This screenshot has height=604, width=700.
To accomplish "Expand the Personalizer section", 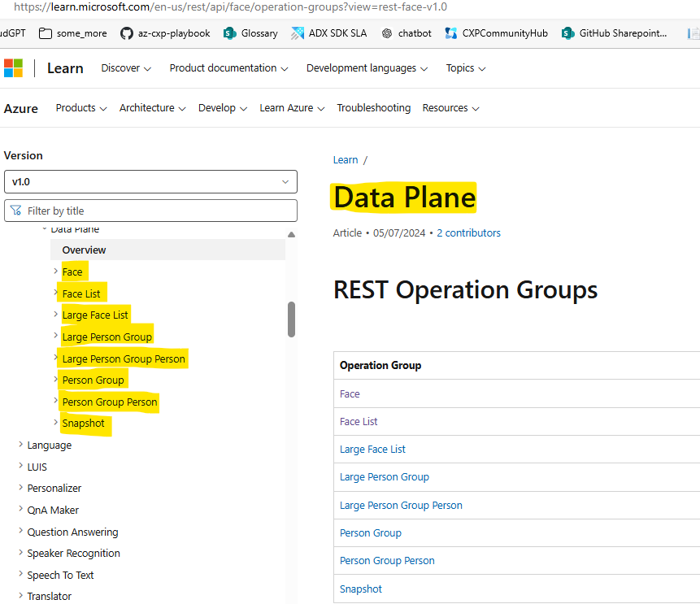I will 20,488.
